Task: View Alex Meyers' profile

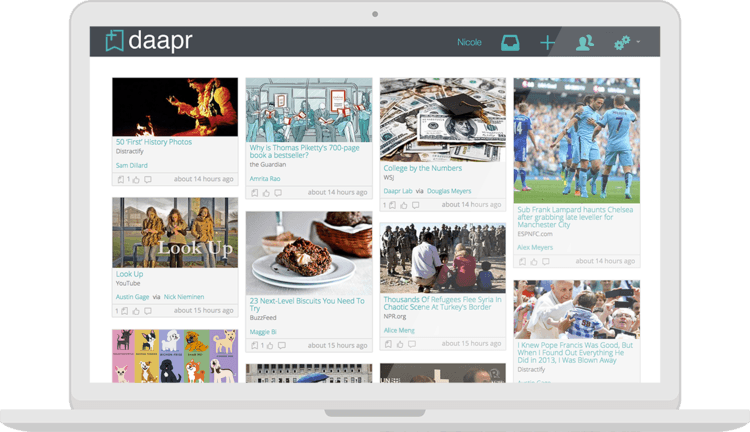Action: coord(535,248)
